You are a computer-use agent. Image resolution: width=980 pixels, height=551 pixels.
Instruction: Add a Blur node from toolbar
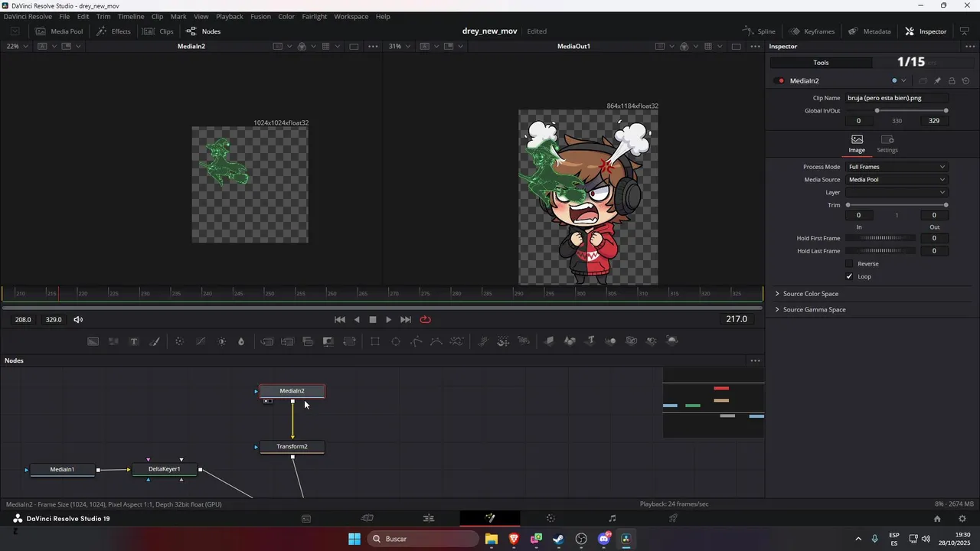(241, 341)
